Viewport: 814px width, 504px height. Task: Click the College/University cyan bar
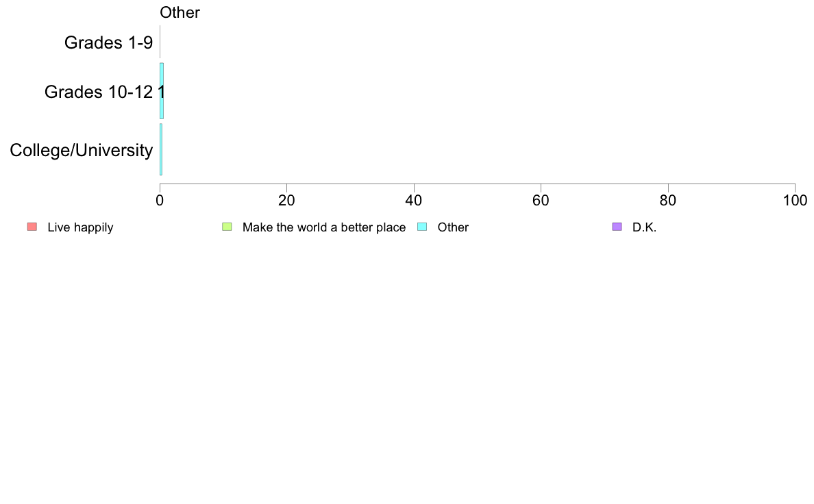coord(161,149)
